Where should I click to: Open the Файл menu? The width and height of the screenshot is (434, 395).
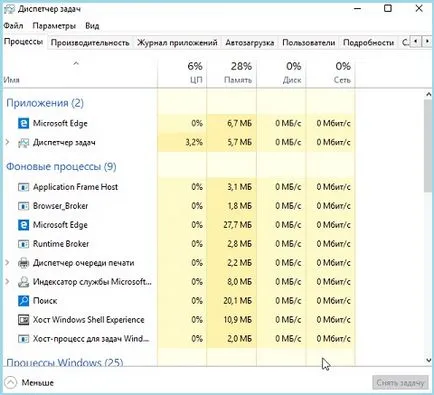13,26
